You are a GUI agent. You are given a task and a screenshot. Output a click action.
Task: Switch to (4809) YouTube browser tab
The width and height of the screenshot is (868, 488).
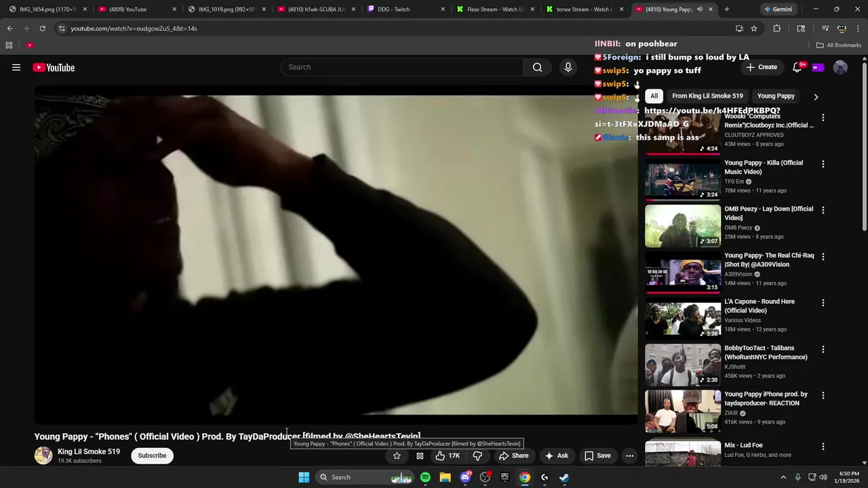click(136, 9)
